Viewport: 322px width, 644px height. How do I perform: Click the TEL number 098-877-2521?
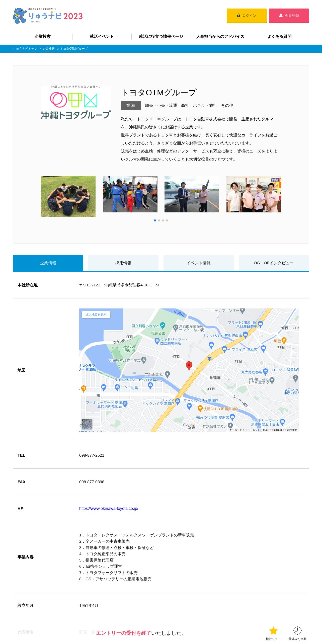pyautogui.click(x=92, y=455)
